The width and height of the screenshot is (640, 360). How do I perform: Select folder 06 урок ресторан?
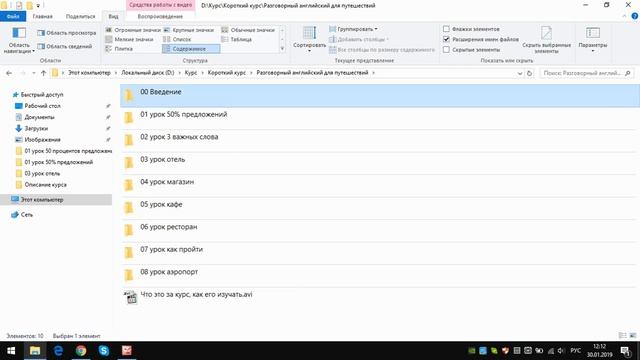[x=380, y=230]
